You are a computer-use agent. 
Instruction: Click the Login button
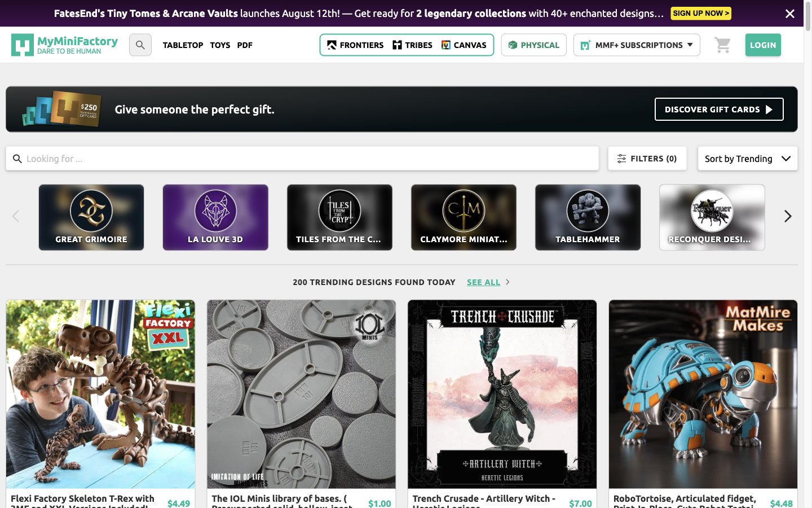[x=763, y=45]
